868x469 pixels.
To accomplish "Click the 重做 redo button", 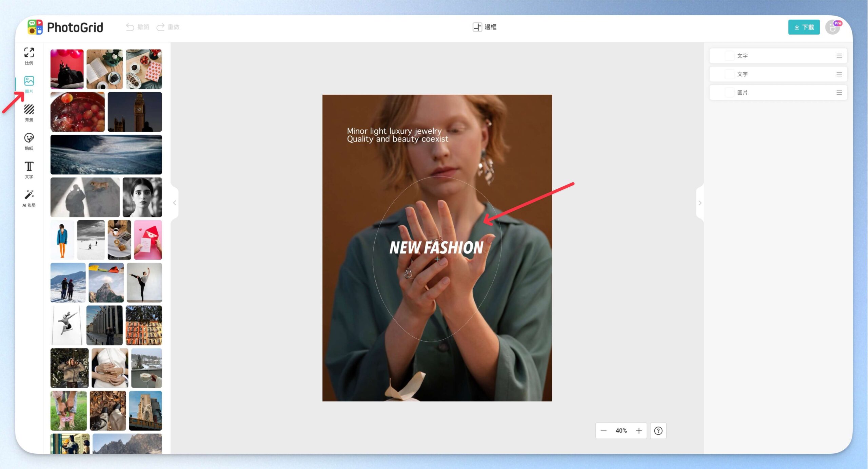I will (168, 27).
